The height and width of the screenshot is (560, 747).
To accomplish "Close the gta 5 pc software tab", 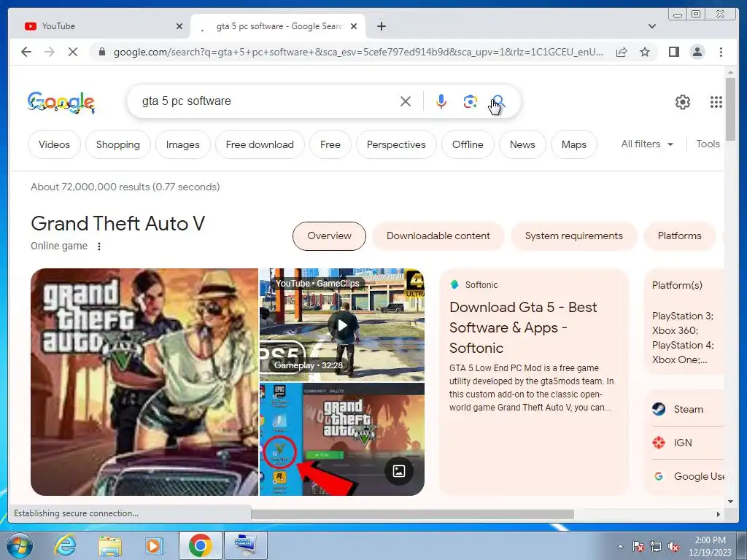I will coord(354,26).
